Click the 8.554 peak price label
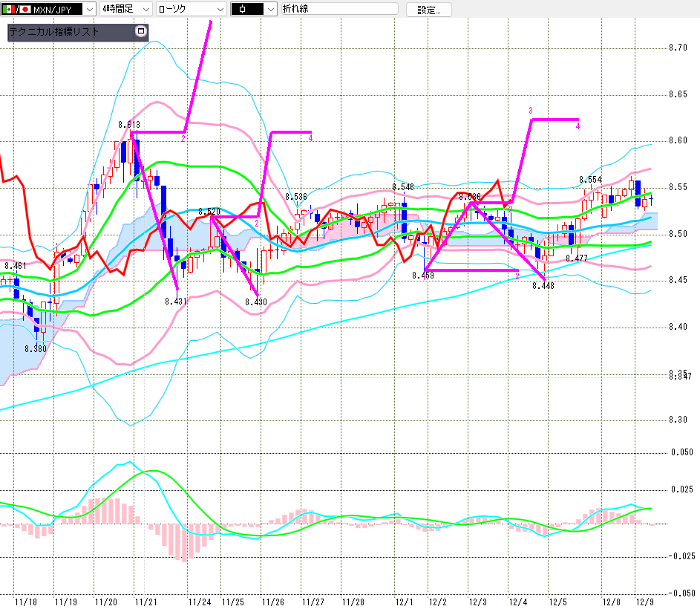This screenshot has width=700, height=609. (590, 180)
